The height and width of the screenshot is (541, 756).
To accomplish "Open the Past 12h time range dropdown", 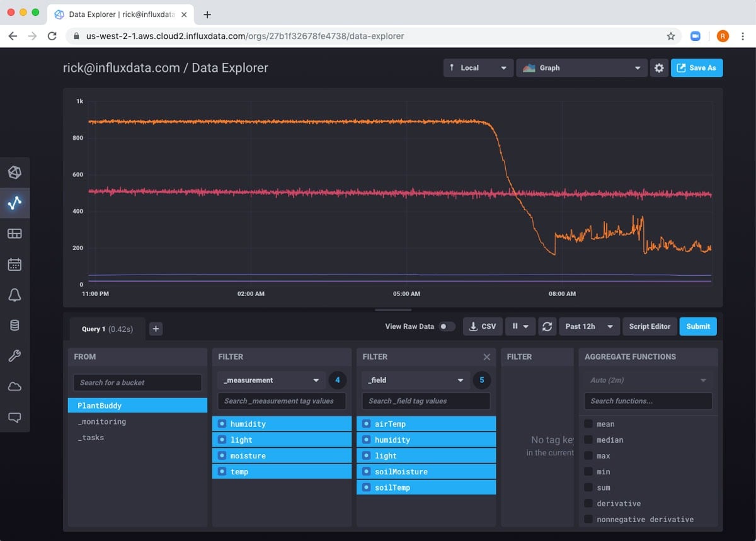I will 588,326.
